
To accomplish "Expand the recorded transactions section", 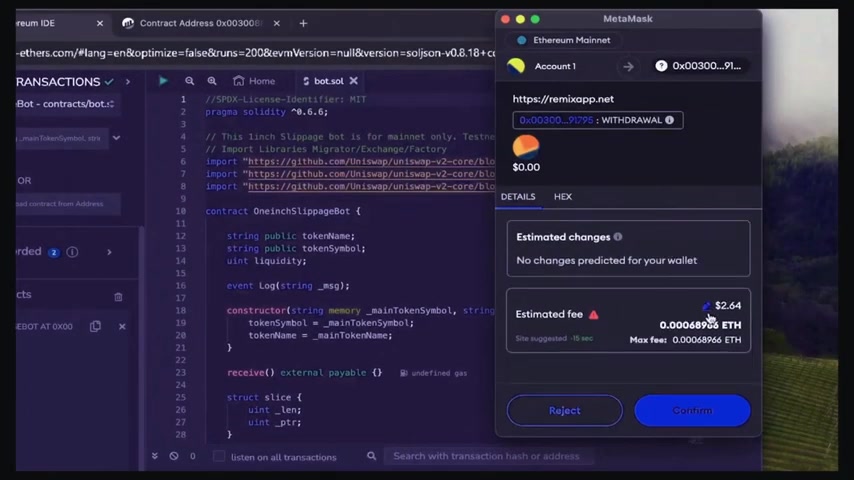I will 109,252.
